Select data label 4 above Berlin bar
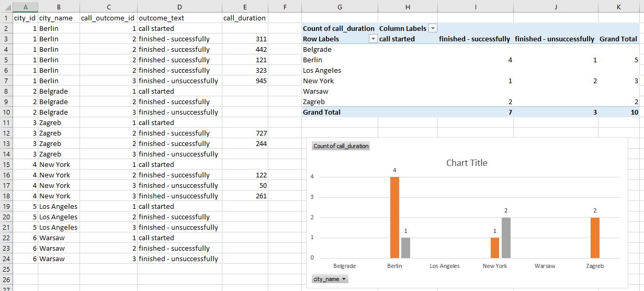 [394, 170]
